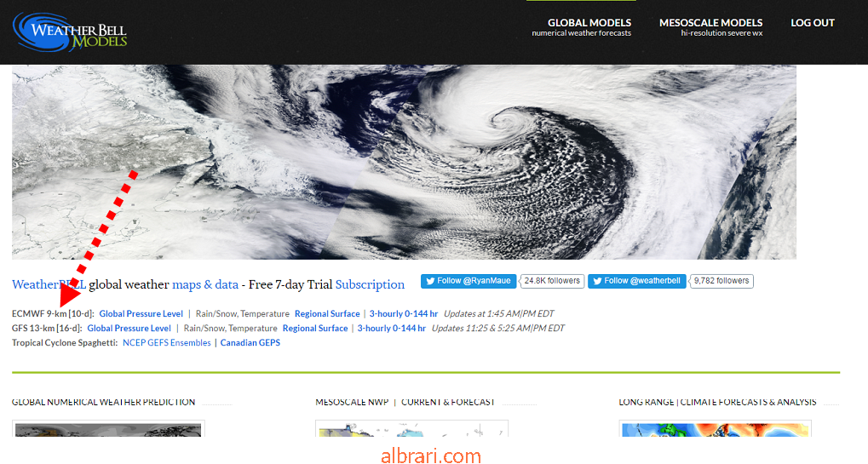Click the Log Out menu item
Image resolution: width=868 pixels, height=464 pixels.
point(812,23)
